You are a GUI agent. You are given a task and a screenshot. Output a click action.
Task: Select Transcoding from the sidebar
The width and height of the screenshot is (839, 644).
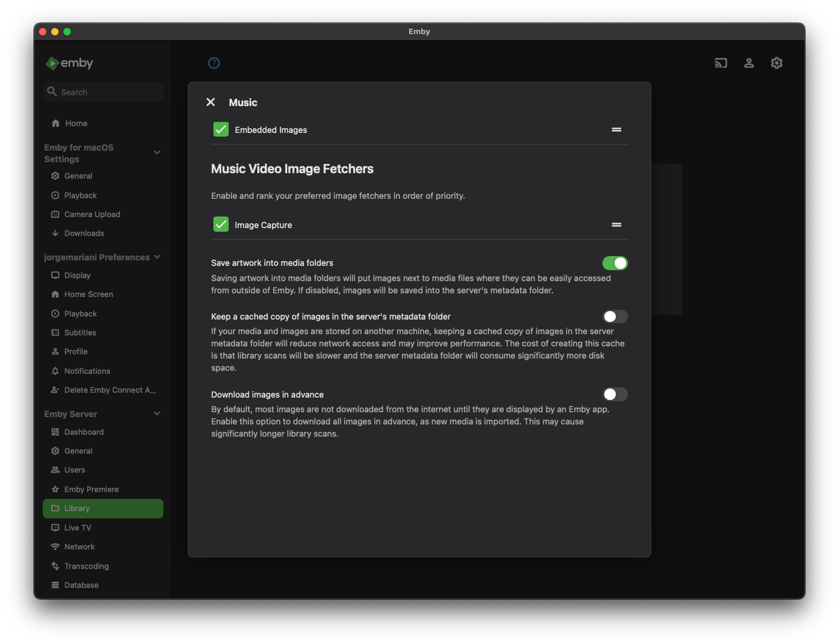pos(87,567)
